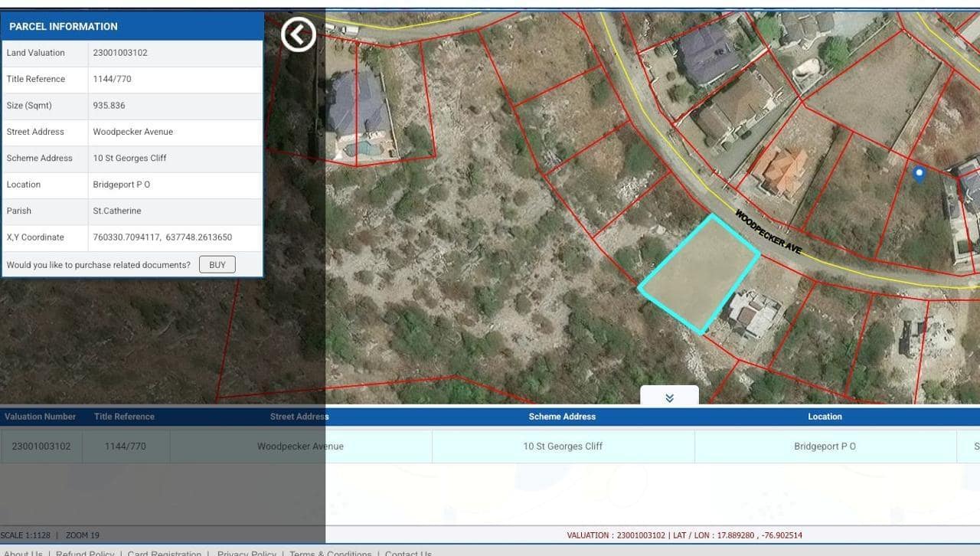Open the About Us footer link

[x=23, y=553]
